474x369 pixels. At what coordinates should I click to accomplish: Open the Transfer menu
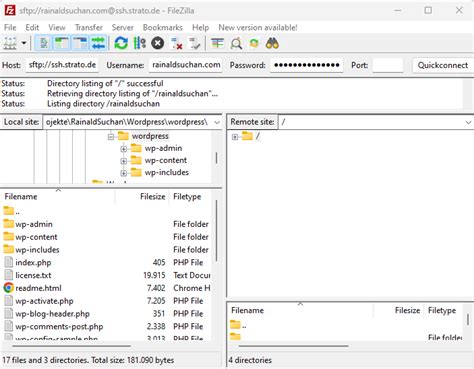click(x=89, y=27)
